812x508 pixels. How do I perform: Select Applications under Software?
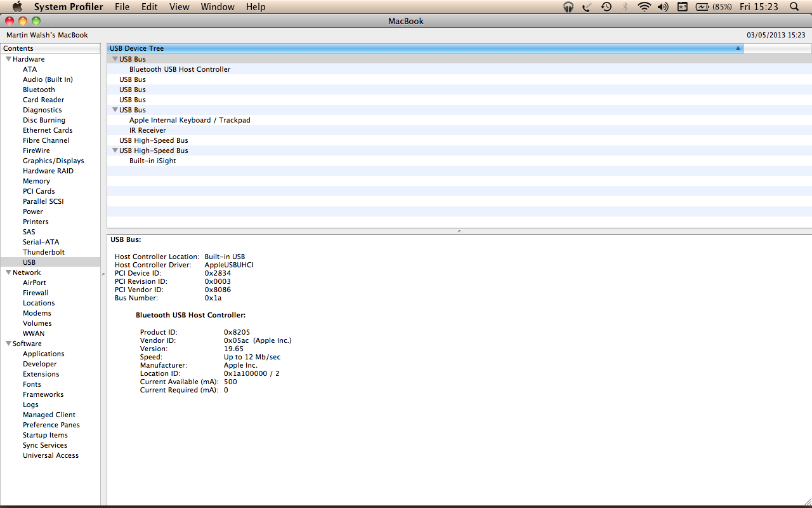click(x=44, y=354)
